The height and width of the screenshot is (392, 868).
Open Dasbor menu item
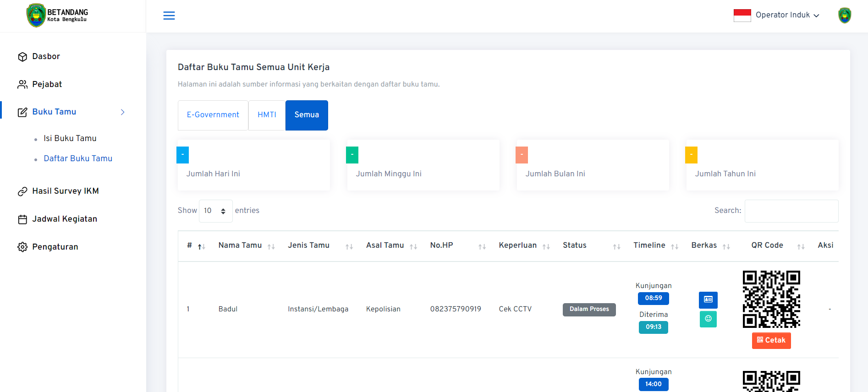[x=46, y=56]
